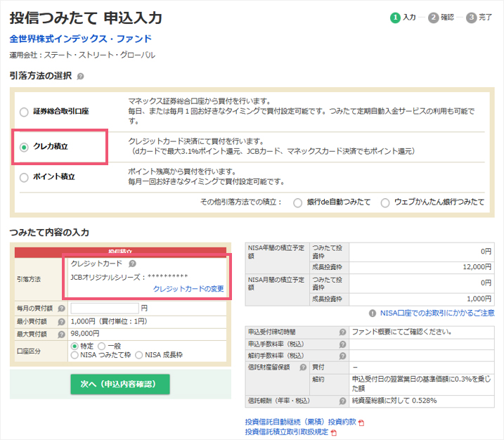Click help icon next to クレジットカード label
This screenshot has width=504, height=440.
point(132,264)
